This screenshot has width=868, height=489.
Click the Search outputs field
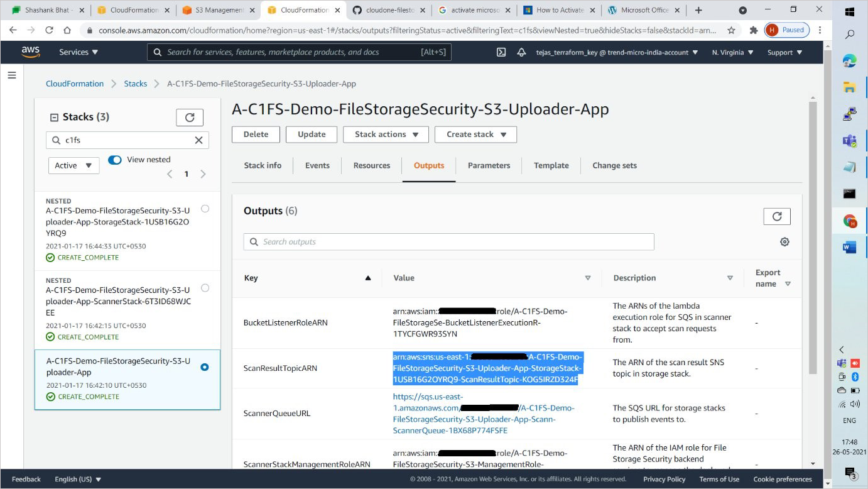(448, 242)
